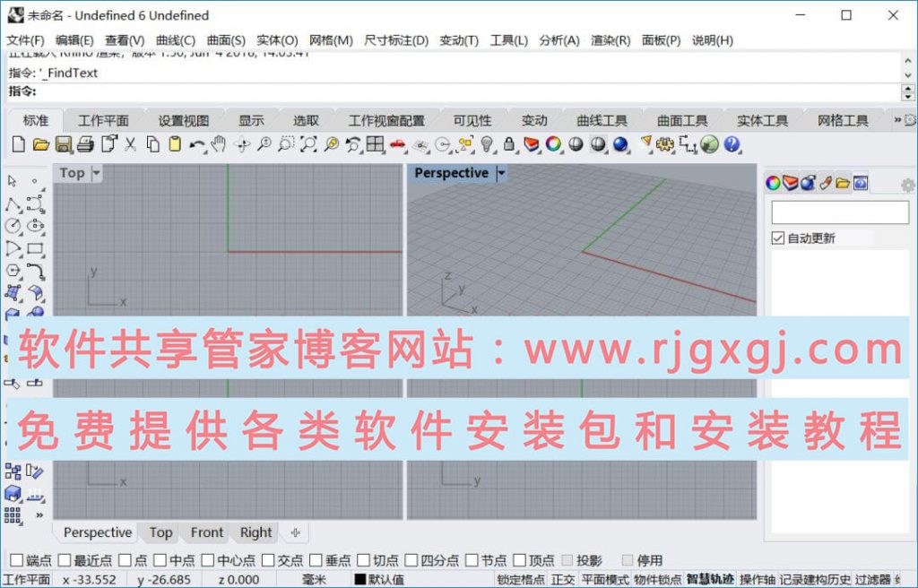
Task: Toggle 锁定格点 in status bar
Action: [521, 580]
